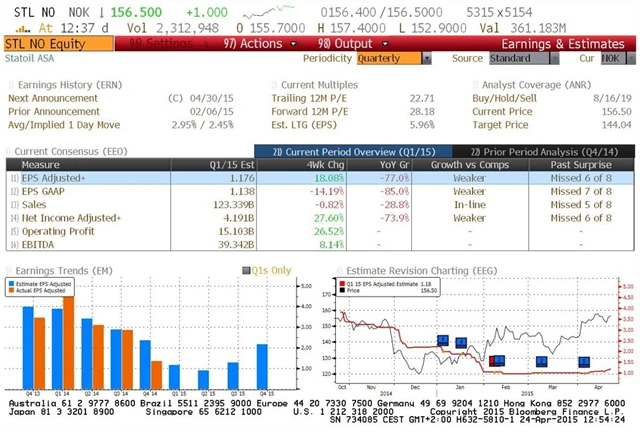Click the first earnings marker on revision chart

click(x=443, y=341)
